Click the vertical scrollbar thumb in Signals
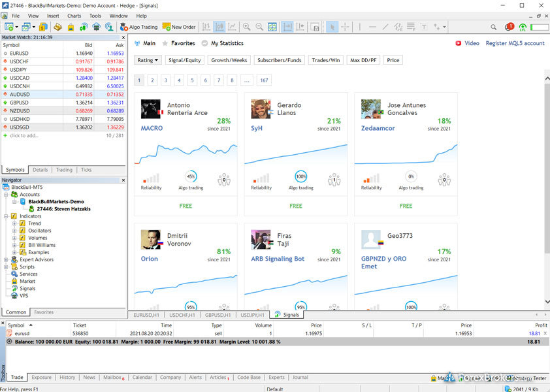This screenshot has height=392, width=550. [547, 167]
